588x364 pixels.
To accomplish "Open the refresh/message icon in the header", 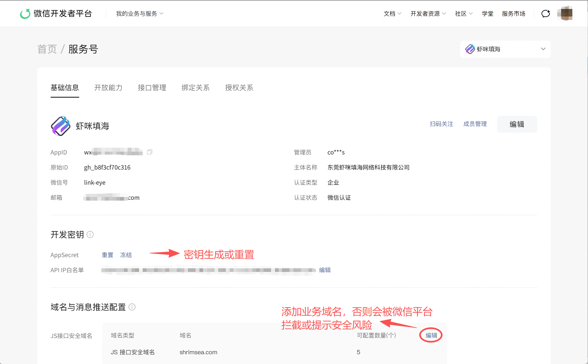I will click(545, 13).
